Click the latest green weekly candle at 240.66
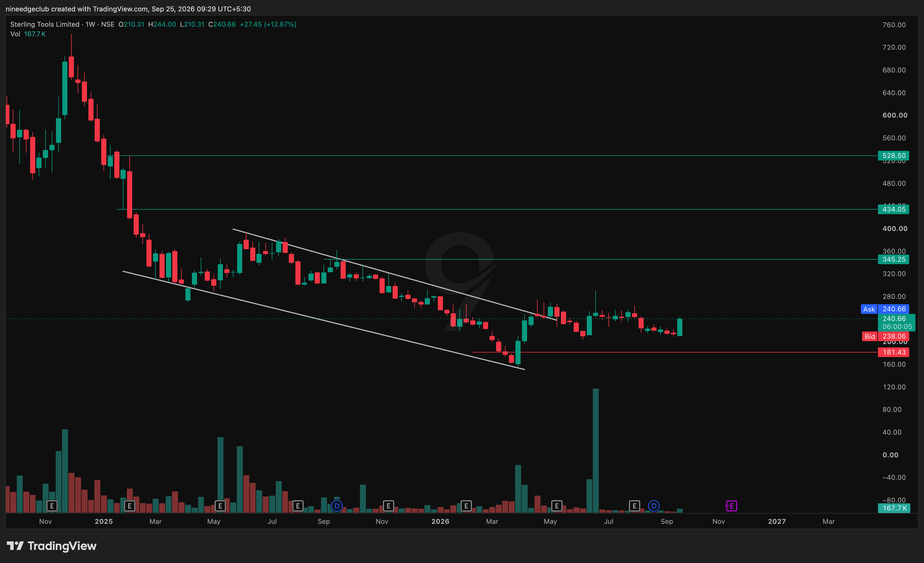 [679, 327]
